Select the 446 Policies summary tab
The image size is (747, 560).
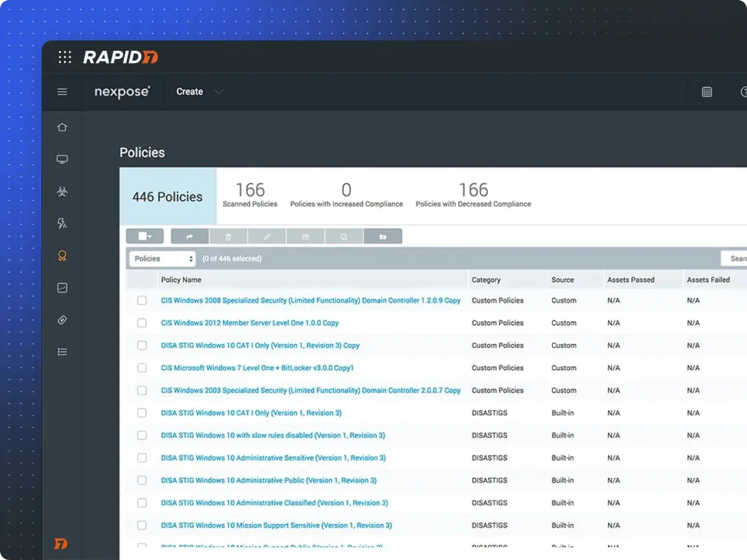point(168,197)
